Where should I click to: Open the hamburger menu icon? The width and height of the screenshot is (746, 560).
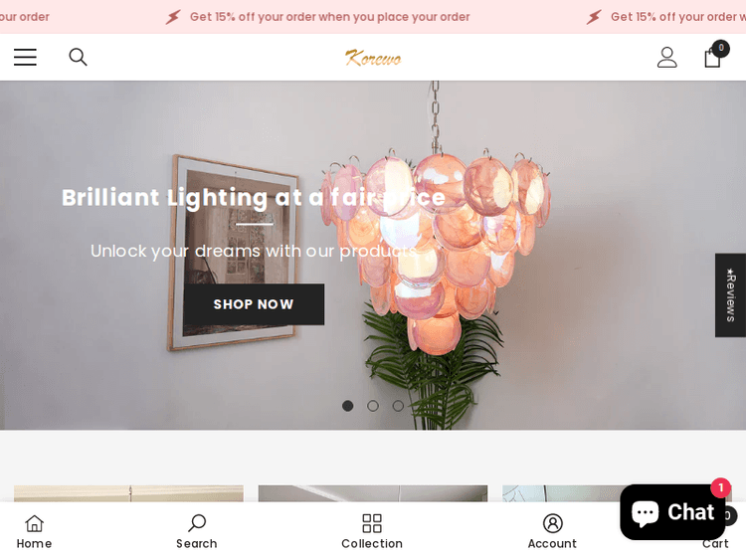[25, 57]
